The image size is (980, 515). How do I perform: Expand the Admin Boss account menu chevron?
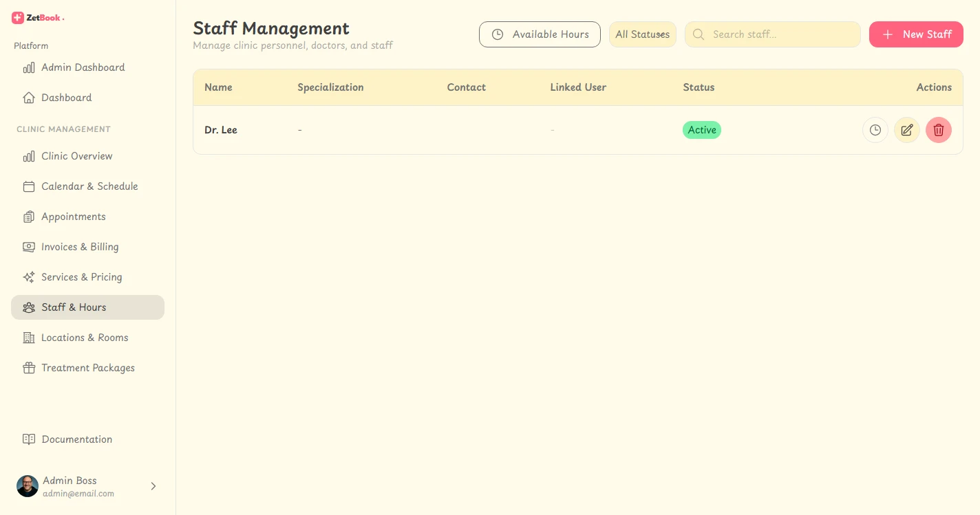click(x=153, y=486)
